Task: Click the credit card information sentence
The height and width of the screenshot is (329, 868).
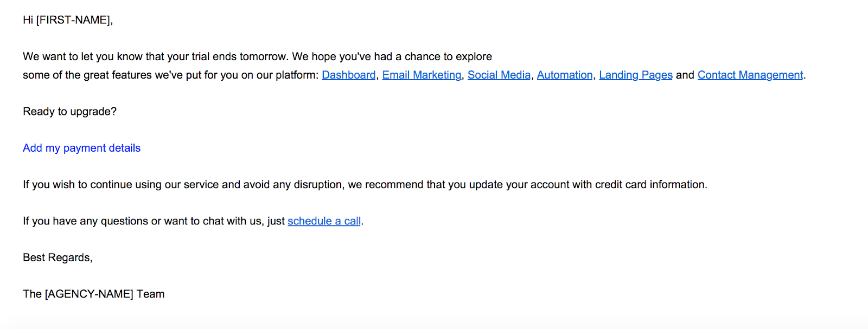Action: click(x=365, y=185)
